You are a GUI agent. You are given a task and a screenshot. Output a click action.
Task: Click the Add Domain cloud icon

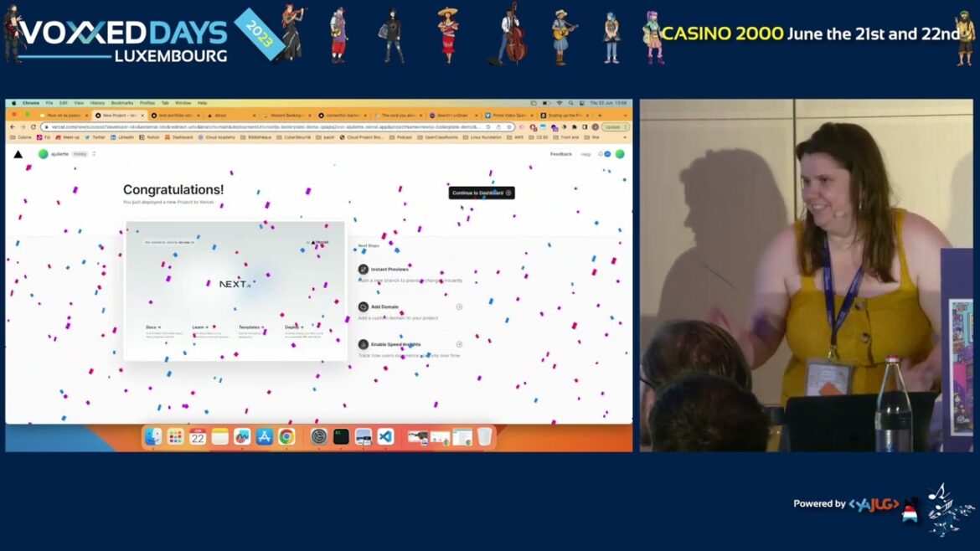(364, 306)
